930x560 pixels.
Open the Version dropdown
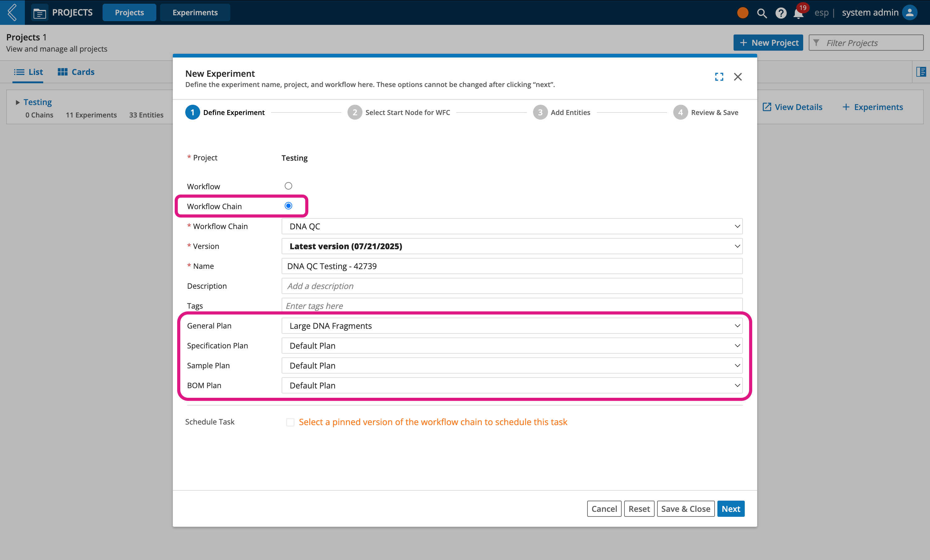point(512,246)
